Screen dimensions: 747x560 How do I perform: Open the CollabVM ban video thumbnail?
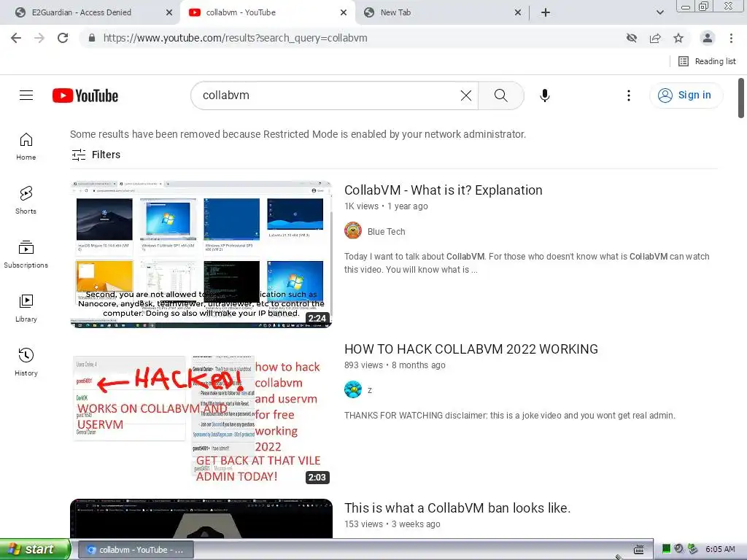(x=201, y=518)
